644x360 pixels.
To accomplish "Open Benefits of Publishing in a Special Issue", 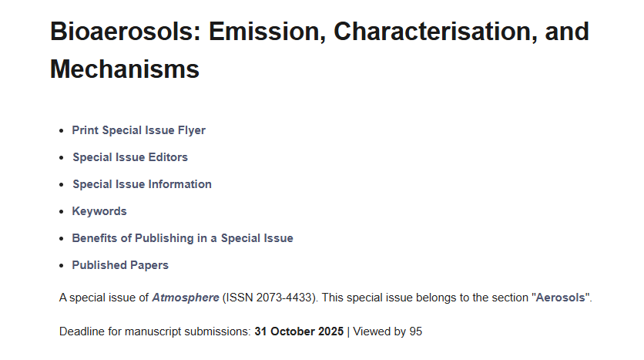I will [183, 238].
